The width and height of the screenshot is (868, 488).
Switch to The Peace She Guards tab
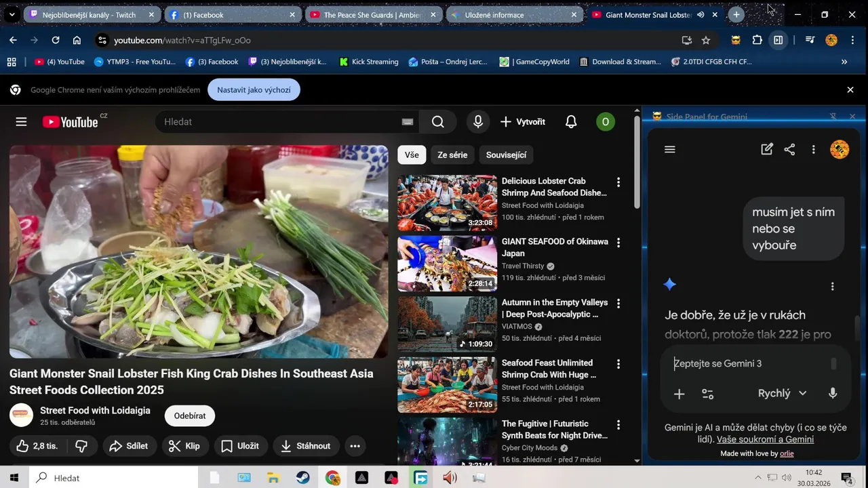[x=374, y=14]
